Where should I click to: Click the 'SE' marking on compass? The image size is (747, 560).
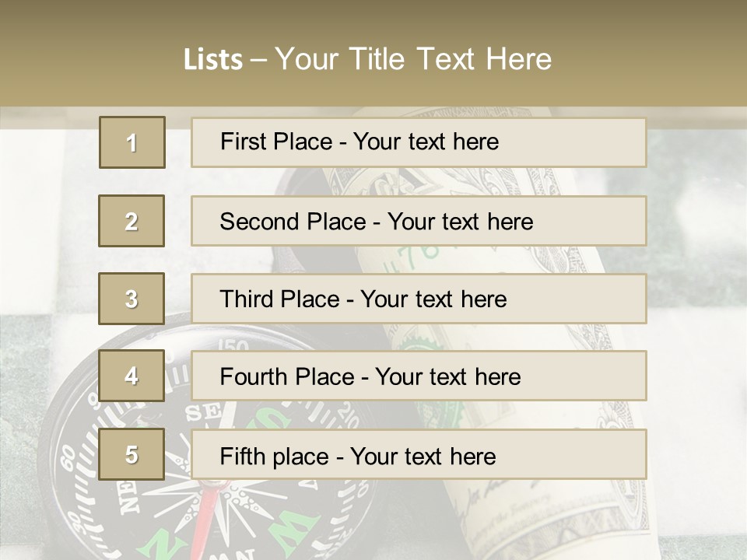click(202, 415)
